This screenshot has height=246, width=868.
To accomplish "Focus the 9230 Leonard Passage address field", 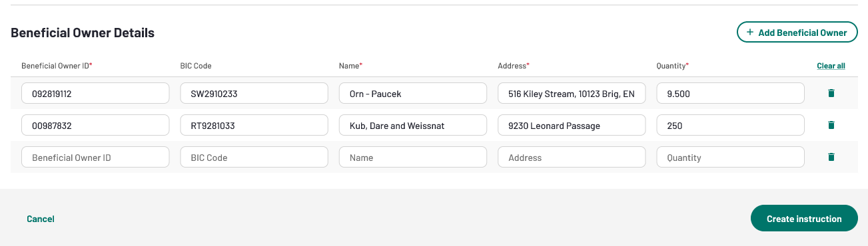I will point(572,125).
